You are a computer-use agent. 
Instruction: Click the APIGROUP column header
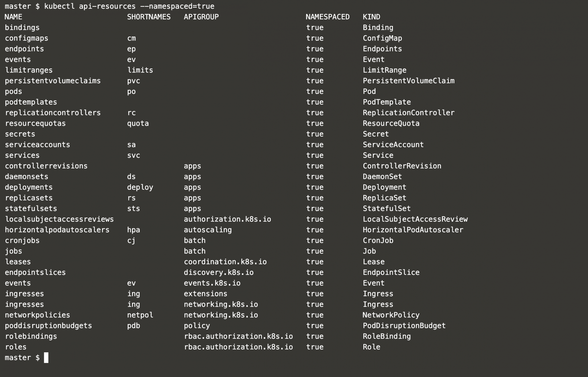tap(201, 17)
